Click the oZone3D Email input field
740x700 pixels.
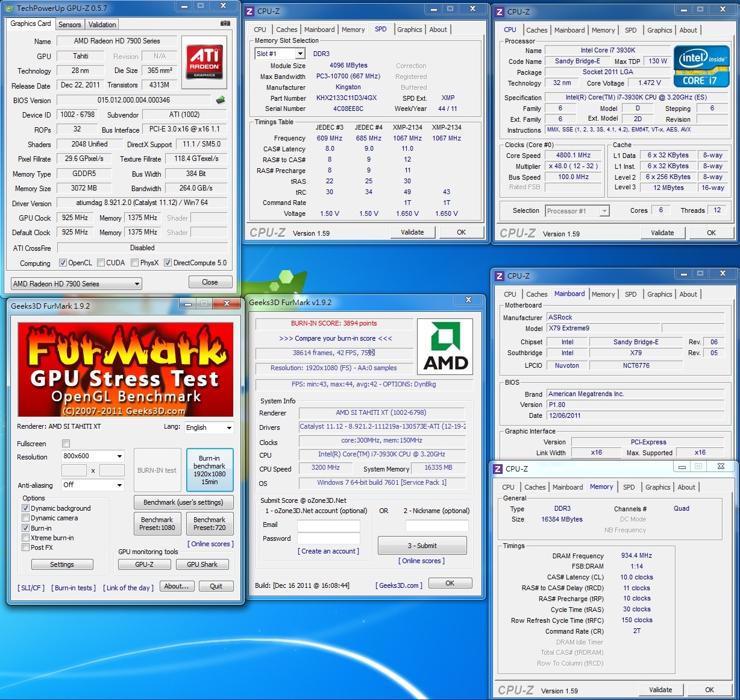tap(328, 525)
